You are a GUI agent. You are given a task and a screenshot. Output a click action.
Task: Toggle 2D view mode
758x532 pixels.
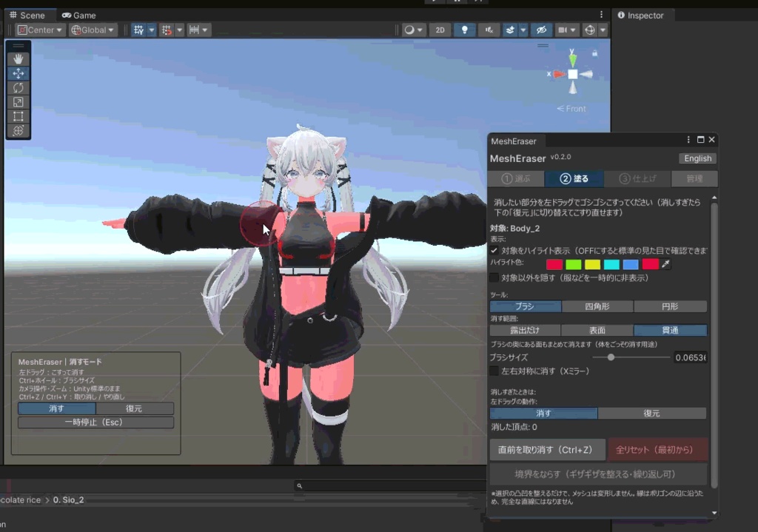tap(440, 30)
